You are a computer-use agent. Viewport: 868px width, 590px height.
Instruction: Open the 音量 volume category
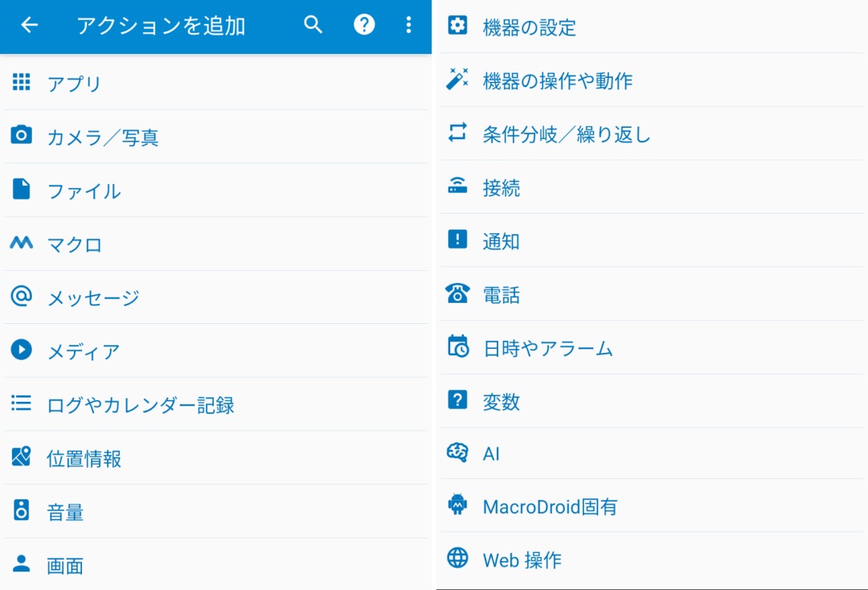tap(65, 512)
